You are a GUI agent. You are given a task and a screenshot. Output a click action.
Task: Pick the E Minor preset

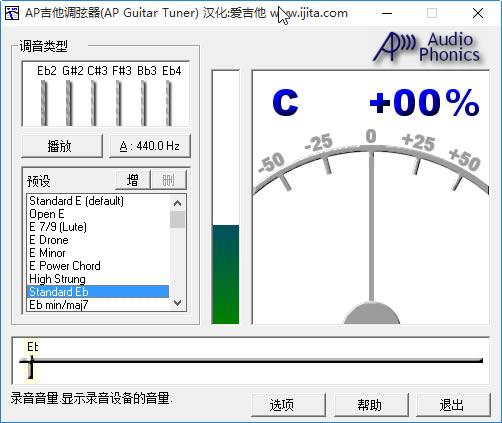tap(98, 253)
